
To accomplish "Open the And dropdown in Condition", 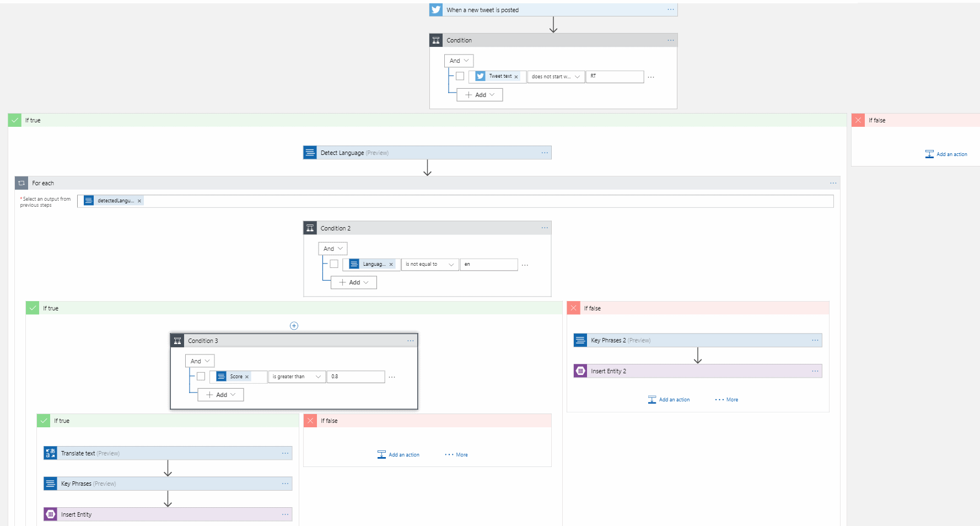I will (x=459, y=61).
